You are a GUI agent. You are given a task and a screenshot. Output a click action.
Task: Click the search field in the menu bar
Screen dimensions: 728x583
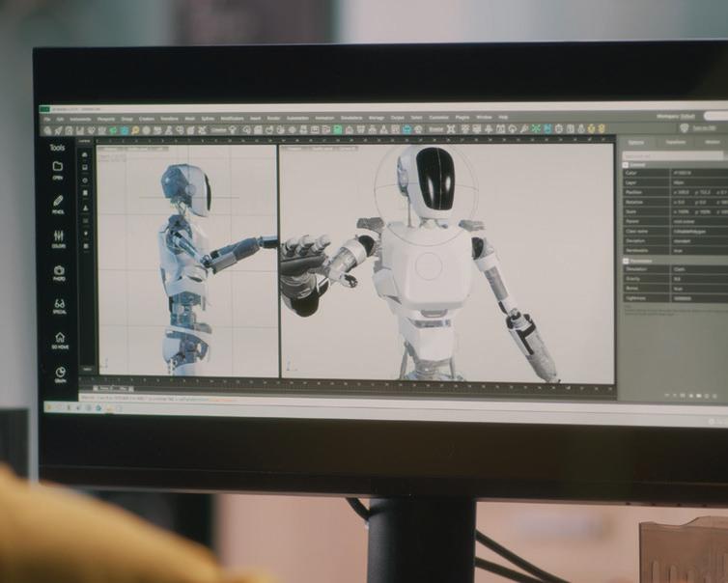tap(715, 116)
